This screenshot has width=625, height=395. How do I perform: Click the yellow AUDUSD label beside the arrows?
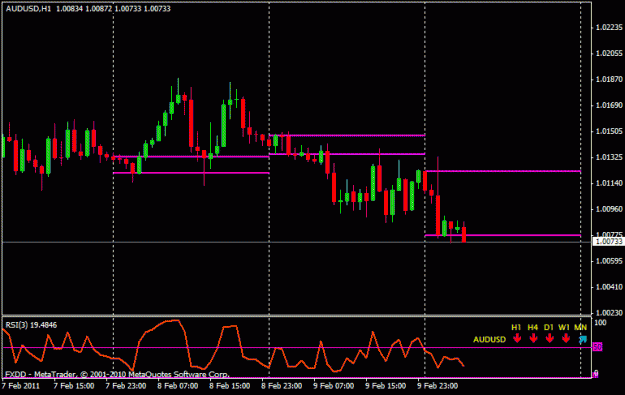click(x=489, y=340)
